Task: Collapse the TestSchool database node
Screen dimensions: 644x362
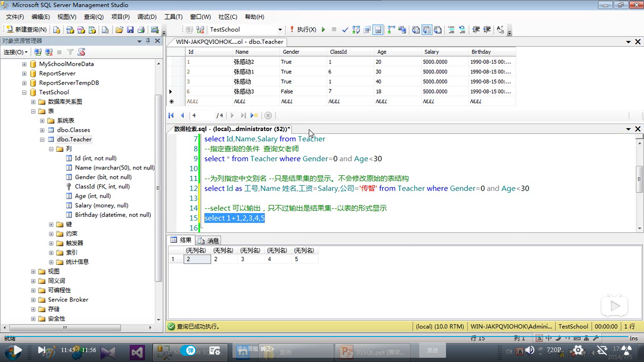Action: point(24,92)
